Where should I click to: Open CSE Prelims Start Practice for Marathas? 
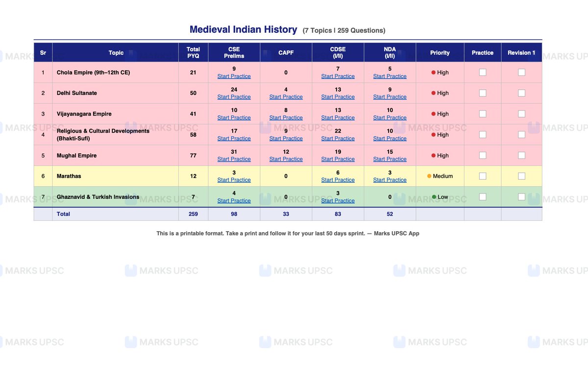click(x=234, y=180)
